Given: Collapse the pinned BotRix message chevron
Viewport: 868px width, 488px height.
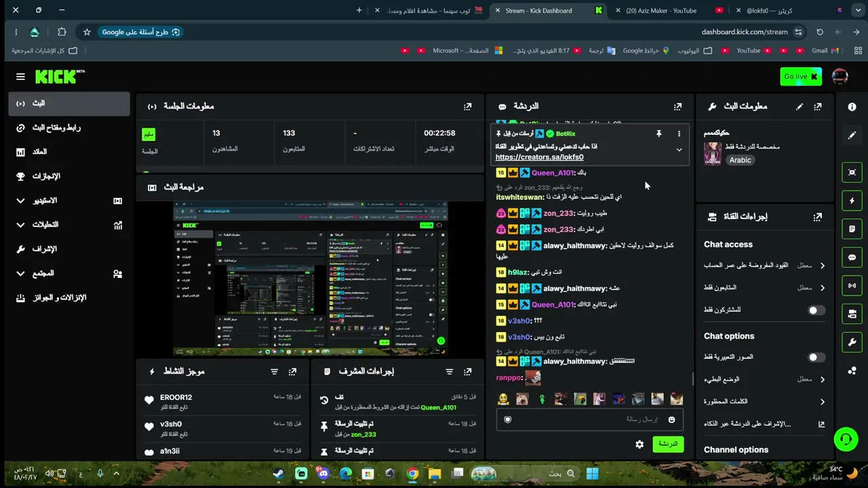Looking at the screenshot, I should coord(679,150).
